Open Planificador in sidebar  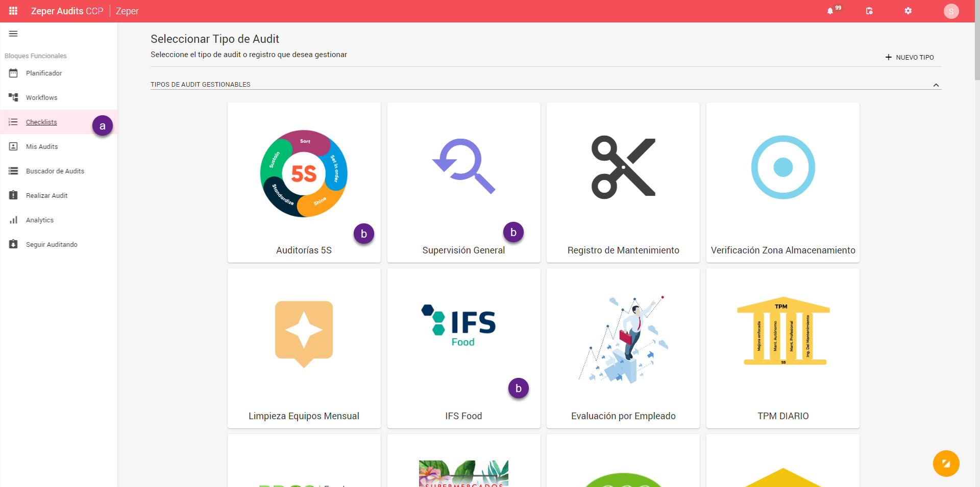pyautogui.click(x=59, y=73)
